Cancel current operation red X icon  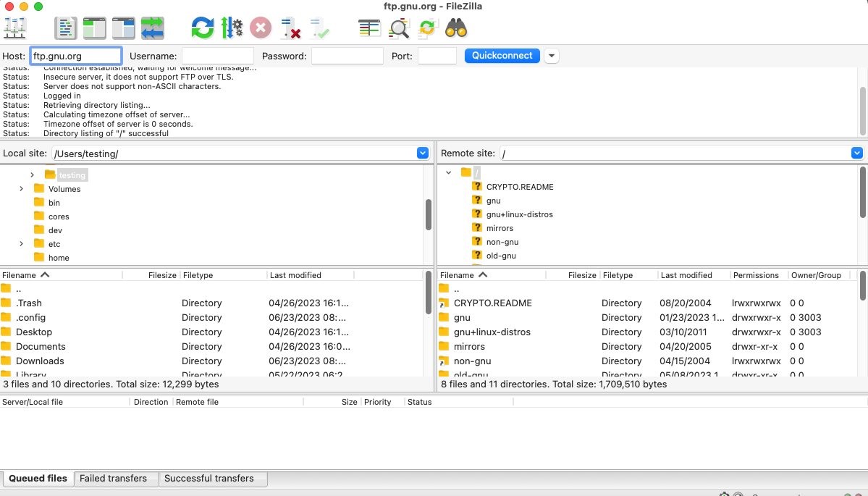tap(260, 28)
